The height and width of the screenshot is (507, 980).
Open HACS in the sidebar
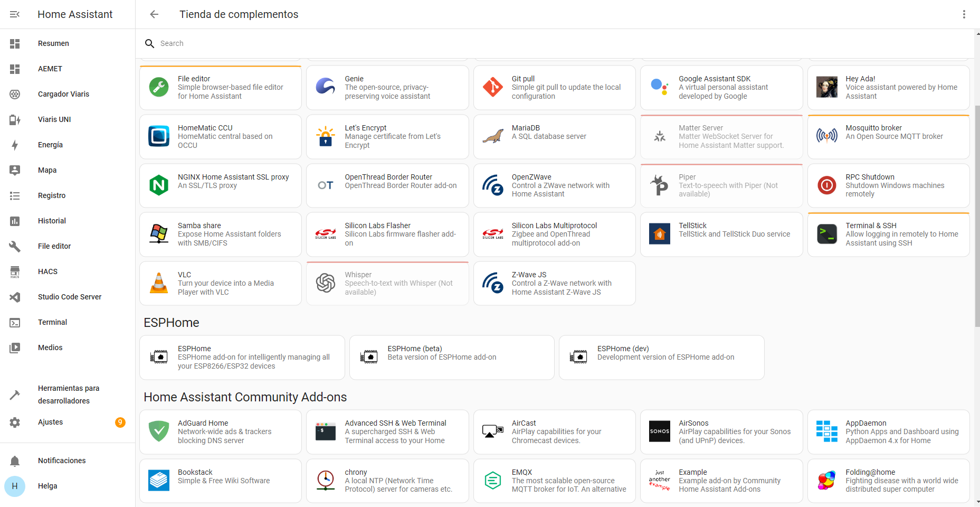coord(68,271)
